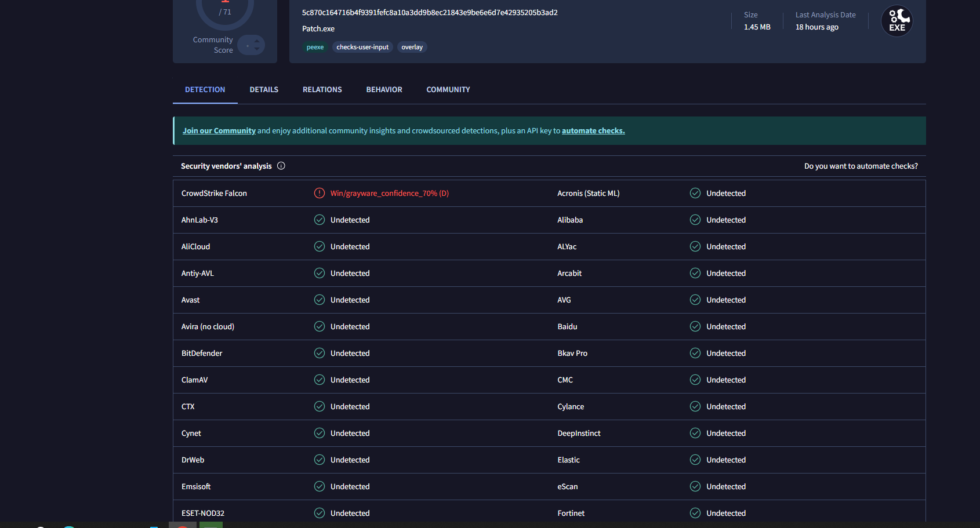
Task: Click the check icon in the ClamAV row
Action: click(x=320, y=380)
